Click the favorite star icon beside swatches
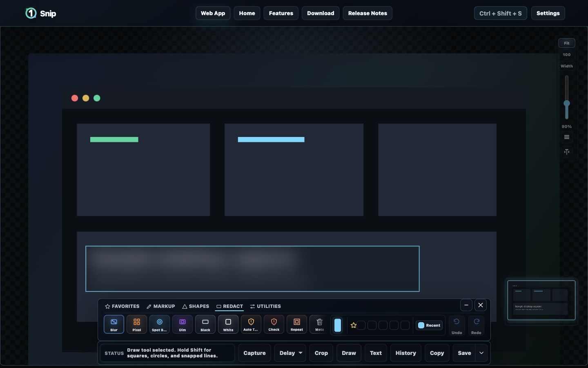Viewport: 588px width, 368px height. 354,325
